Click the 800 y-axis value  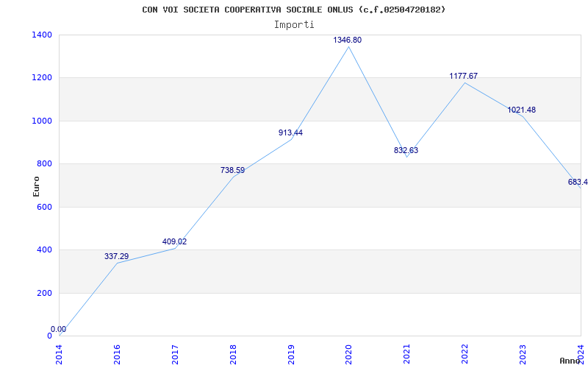[45, 164]
